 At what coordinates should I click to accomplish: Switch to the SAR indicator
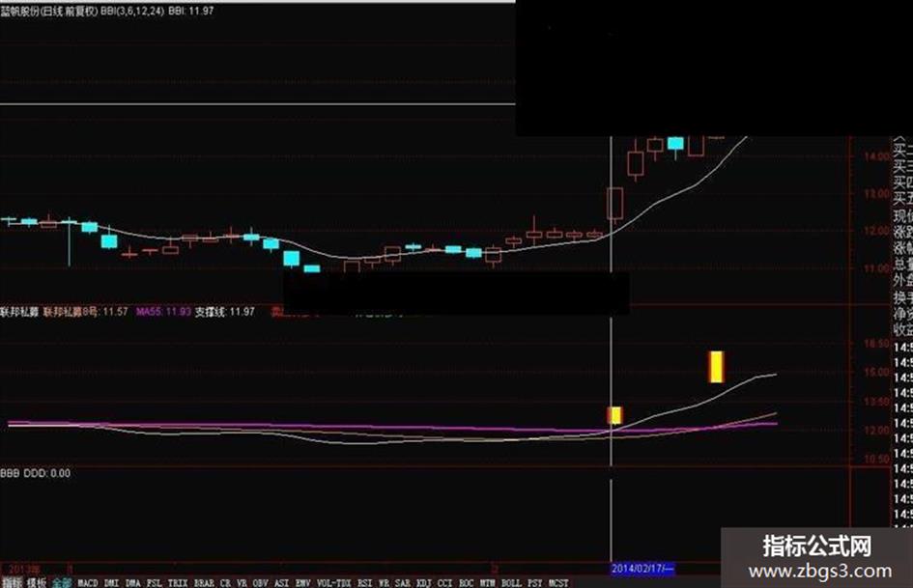point(403,583)
